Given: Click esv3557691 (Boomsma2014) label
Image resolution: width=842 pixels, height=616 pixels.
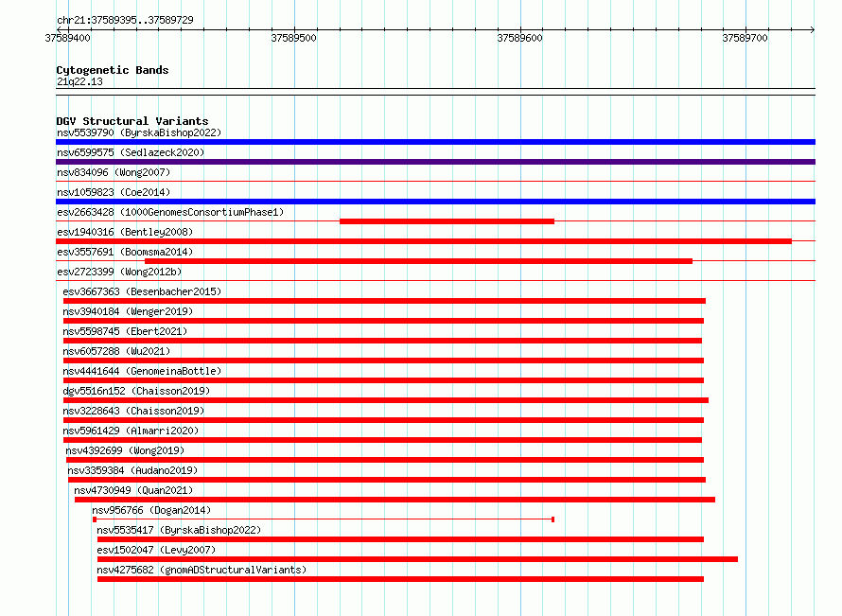Looking at the screenshot, I should [x=125, y=252].
